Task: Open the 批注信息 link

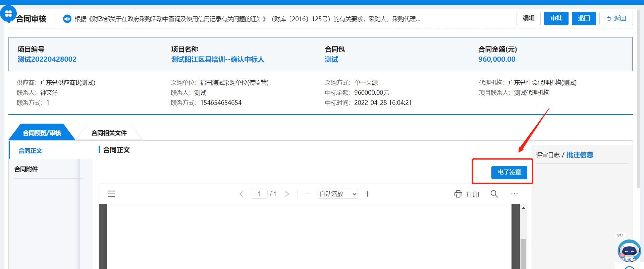Action: pos(580,155)
